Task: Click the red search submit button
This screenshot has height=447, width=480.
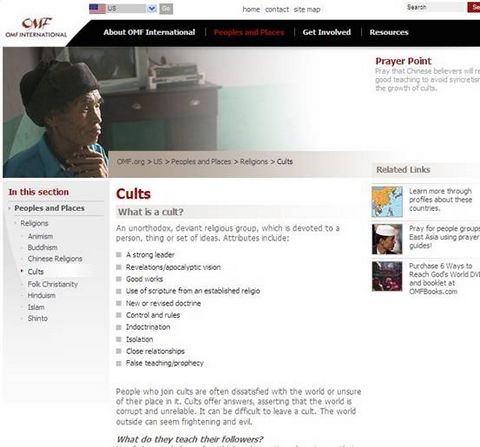Action: [474, 7]
